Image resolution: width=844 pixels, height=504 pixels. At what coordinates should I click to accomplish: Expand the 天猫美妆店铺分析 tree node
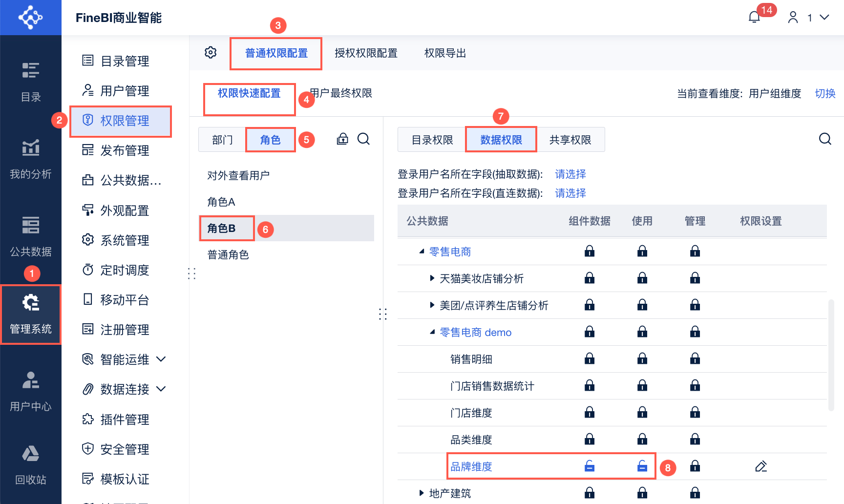[x=432, y=278]
